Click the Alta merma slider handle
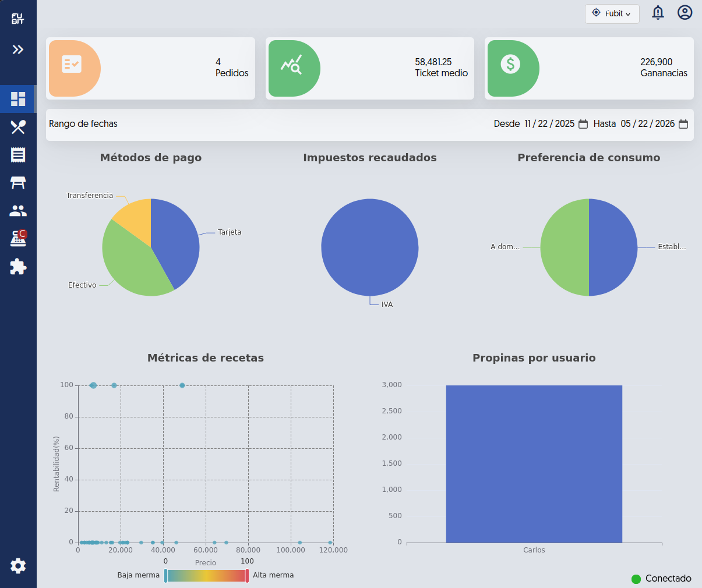The image size is (702, 588). [248, 576]
